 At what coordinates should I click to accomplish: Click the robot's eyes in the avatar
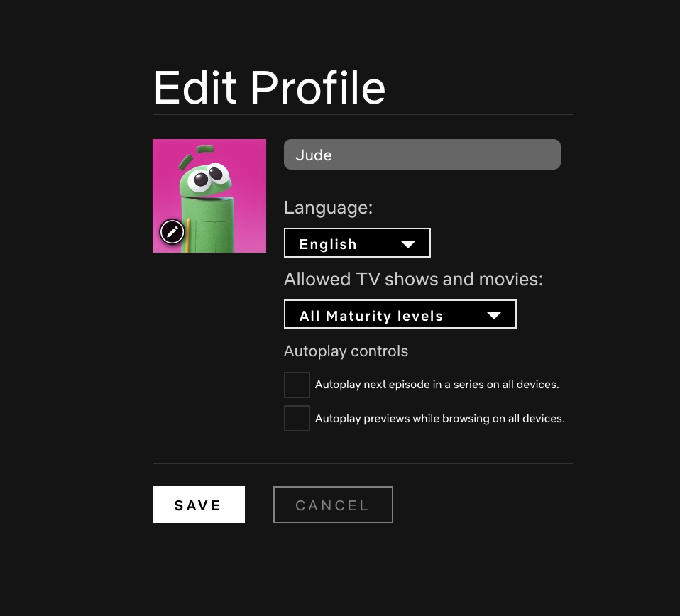(x=210, y=175)
